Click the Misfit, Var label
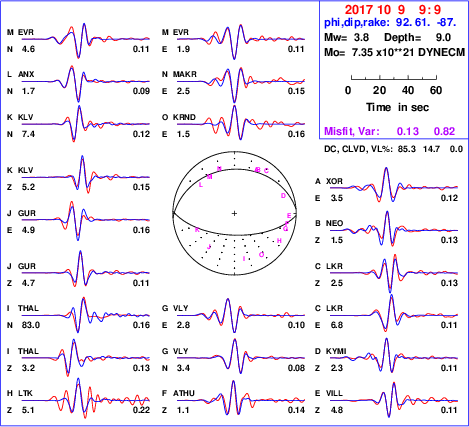The width and height of the screenshot is (469, 427). pyautogui.click(x=352, y=131)
